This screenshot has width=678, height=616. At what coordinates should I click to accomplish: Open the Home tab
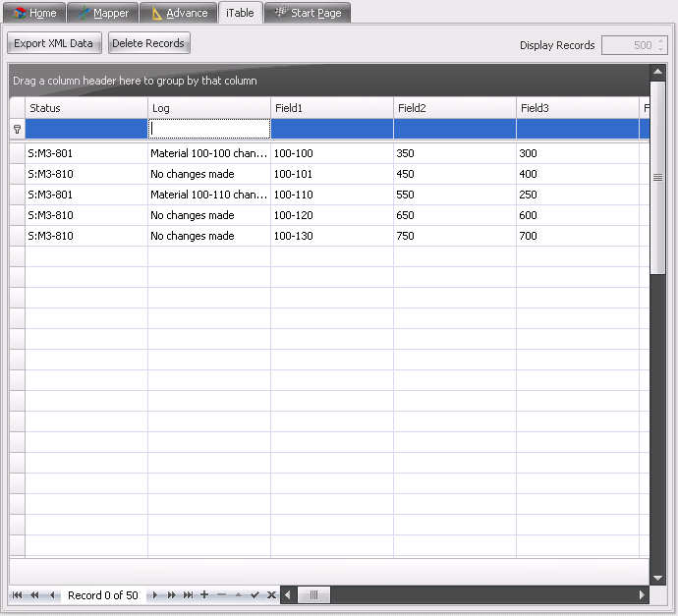(35, 13)
